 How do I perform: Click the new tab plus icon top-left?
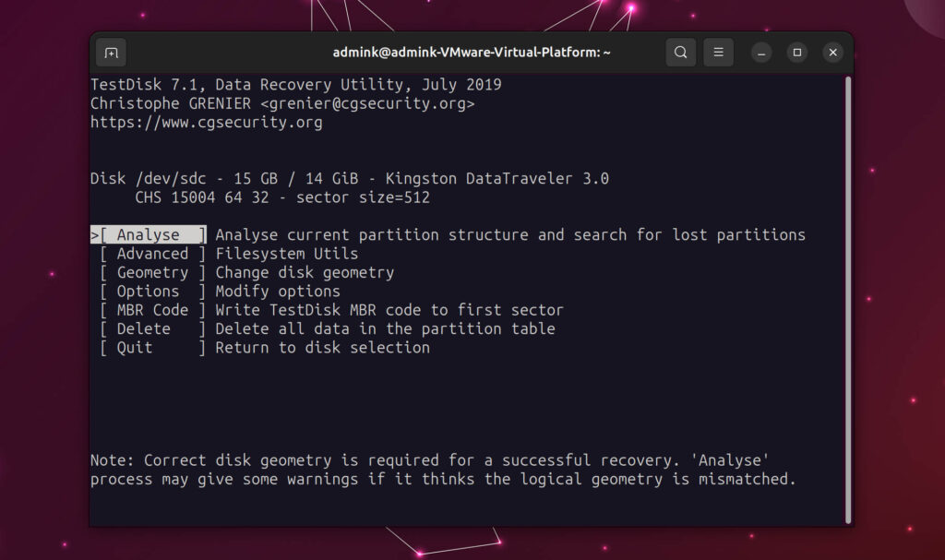pos(111,53)
